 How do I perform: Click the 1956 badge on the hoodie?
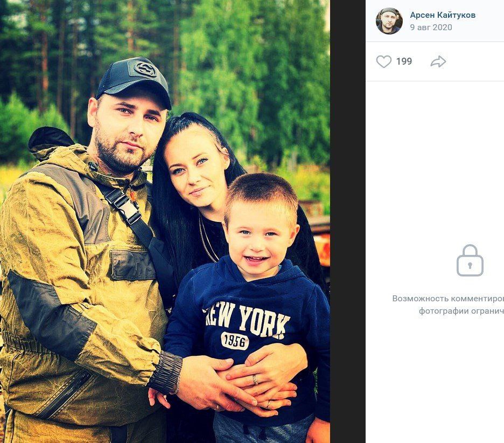[x=235, y=341]
